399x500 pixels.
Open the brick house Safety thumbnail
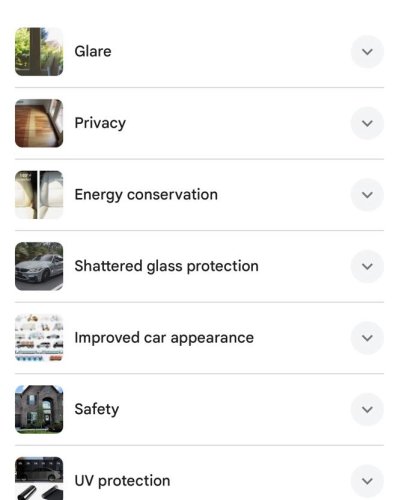pos(39,409)
